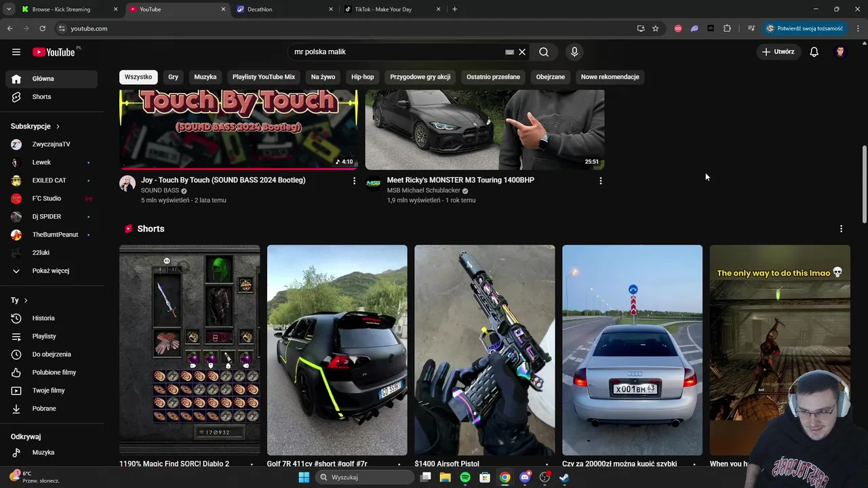The height and width of the screenshot is (488, 868).
Task: Open the notifications bell
Action: coord(814,52)
